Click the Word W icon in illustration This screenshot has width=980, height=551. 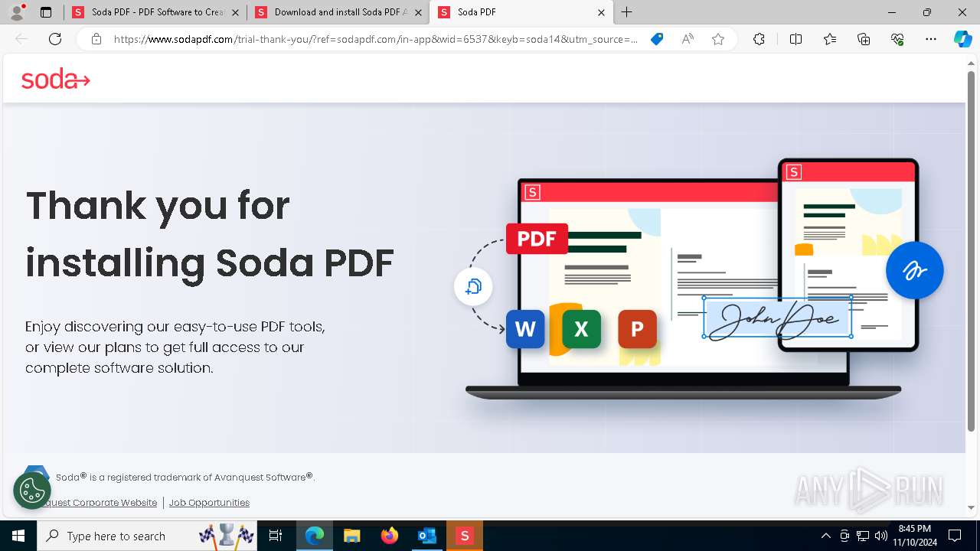tap(525, 329)
